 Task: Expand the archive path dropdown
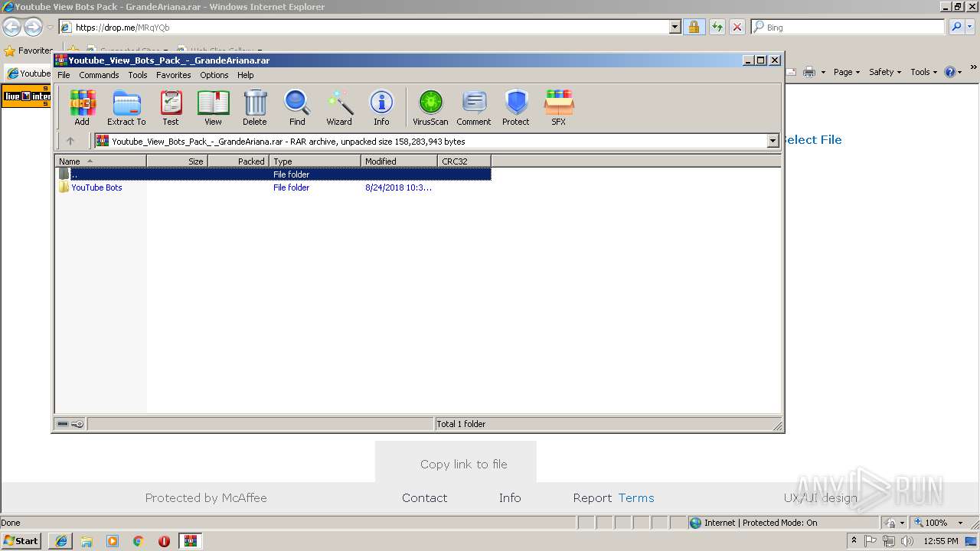773,141
